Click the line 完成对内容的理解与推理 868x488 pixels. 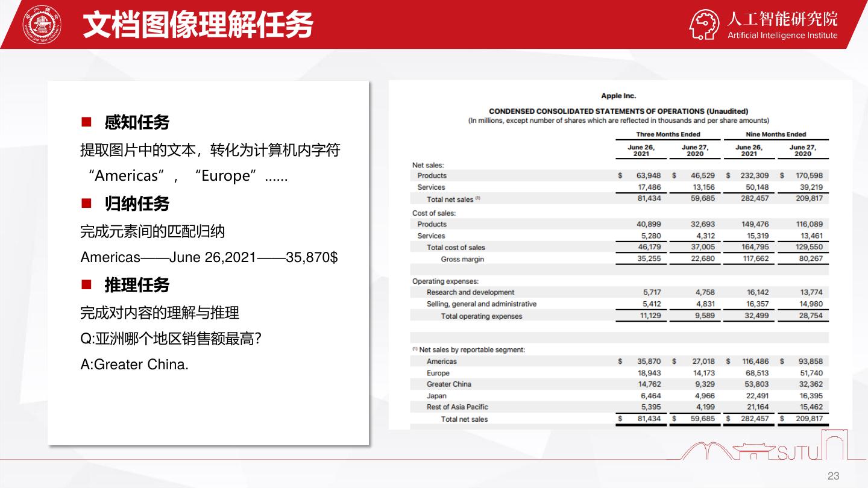point(160,313)
